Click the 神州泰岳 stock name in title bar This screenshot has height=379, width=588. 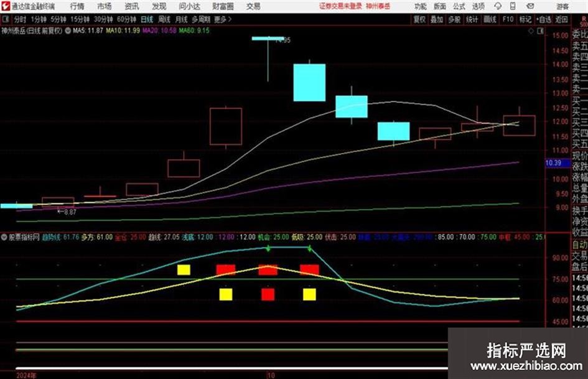click(378, 6)
